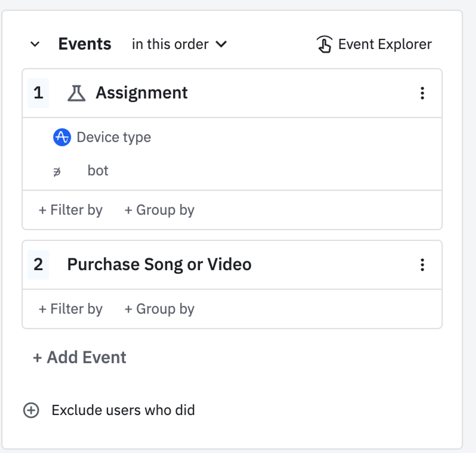Add Group by on Purchase event

[159, 309]
